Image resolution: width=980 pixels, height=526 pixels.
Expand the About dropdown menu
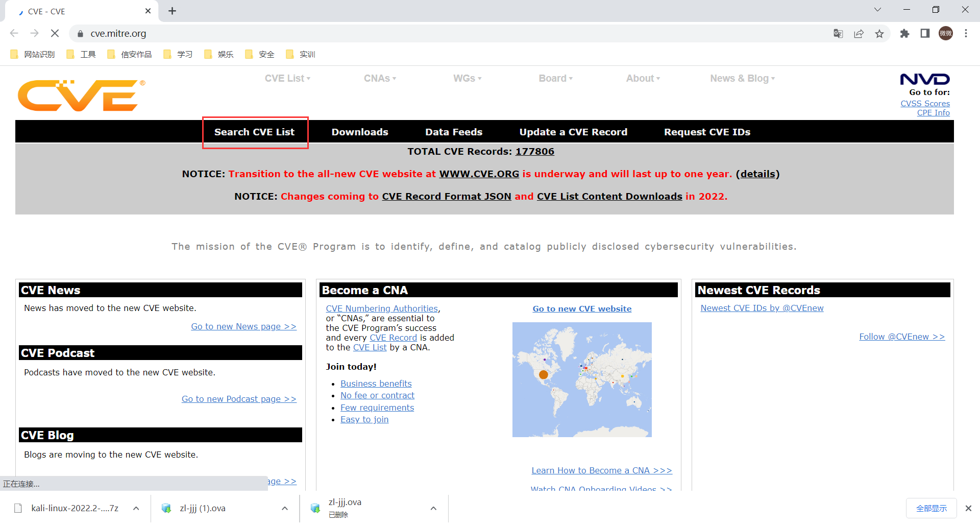pos(643,78)
